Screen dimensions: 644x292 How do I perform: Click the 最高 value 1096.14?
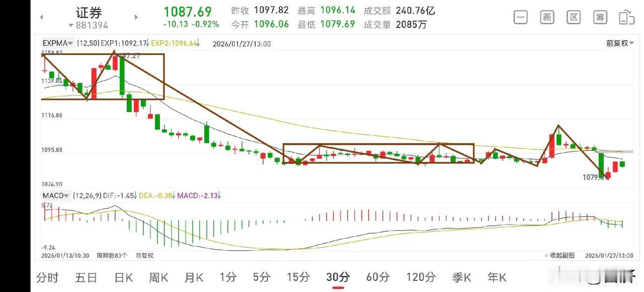click(338, 10)
